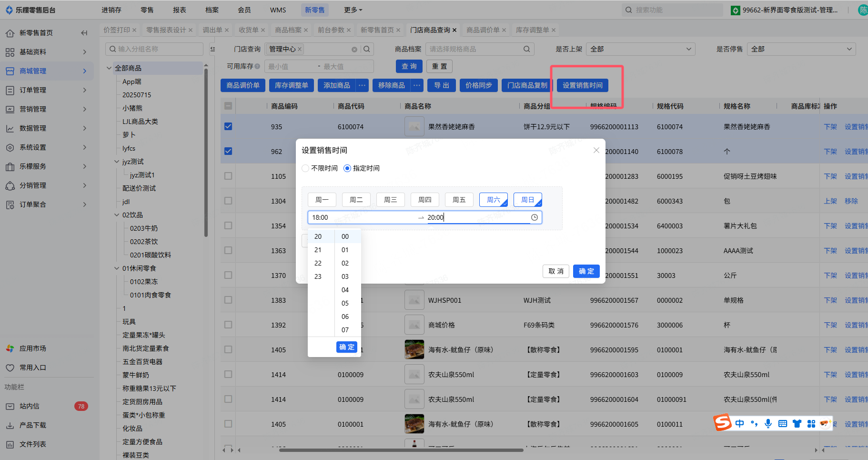Toggle the 周一 weekday button
This screenshot has width=868, height=460.
(x=322, y=200)
